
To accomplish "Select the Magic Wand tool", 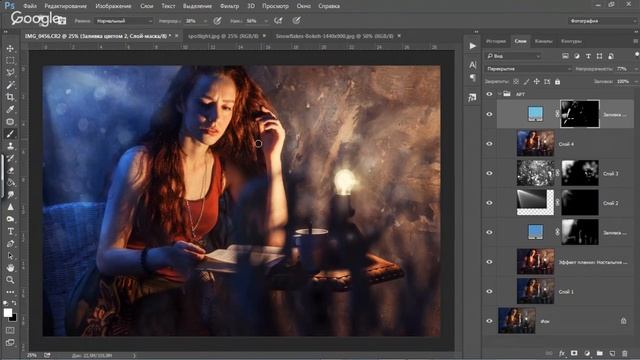I will click(10, 85).
